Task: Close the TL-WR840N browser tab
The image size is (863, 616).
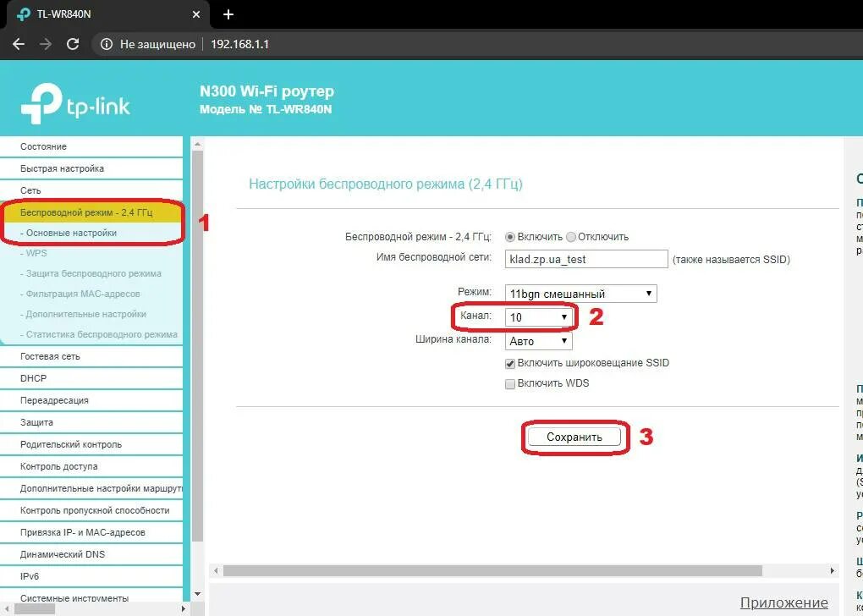Action: (196, 15)
